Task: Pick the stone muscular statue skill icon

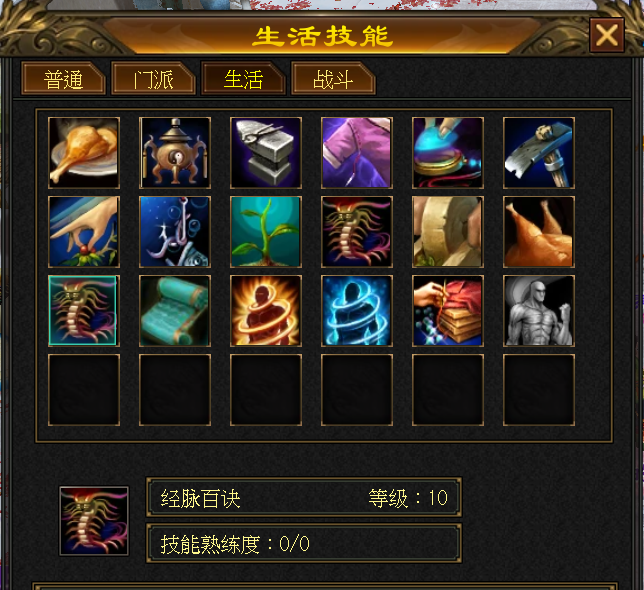Action: tap(539, 311)
